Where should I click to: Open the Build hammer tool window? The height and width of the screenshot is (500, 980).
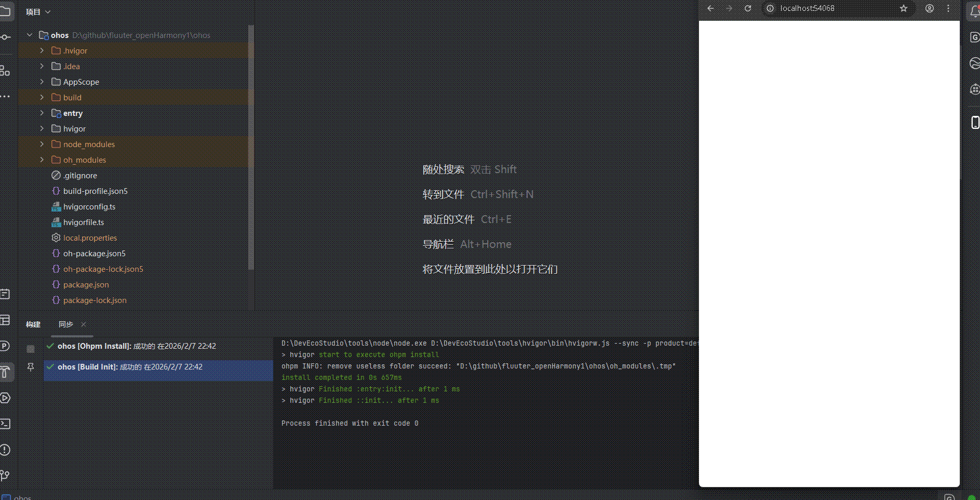[x=5, y=372]
